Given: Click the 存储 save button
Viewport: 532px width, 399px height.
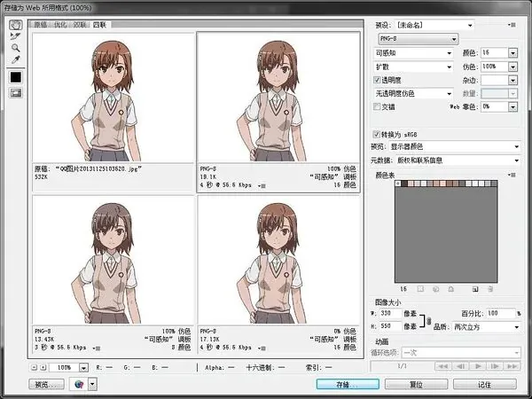Looking at the screenshot, I should (x=348, y=385).
